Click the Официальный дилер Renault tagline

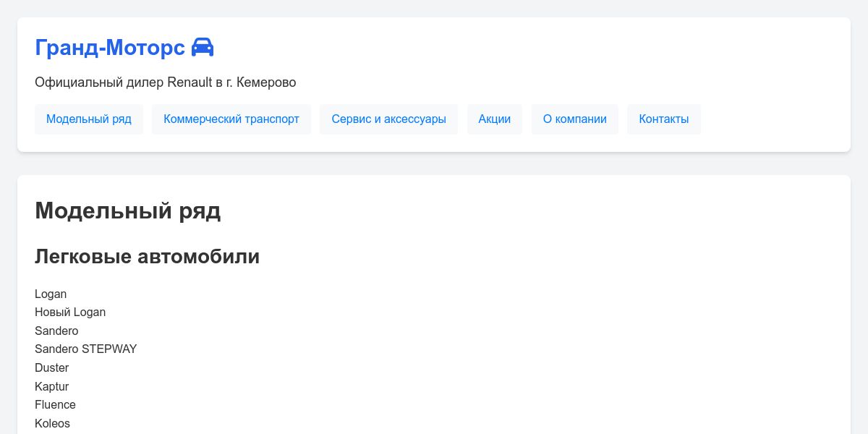[x=166, y=82]
